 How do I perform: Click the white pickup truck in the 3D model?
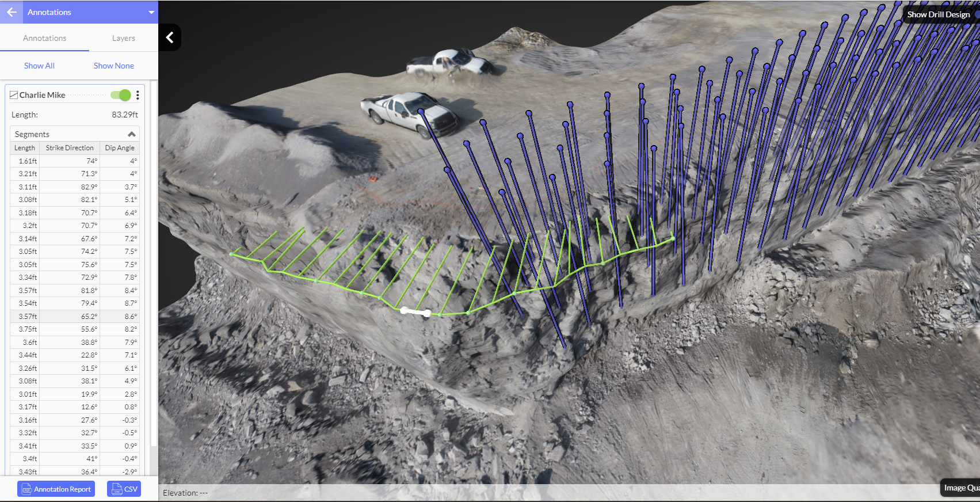coord(410,112)
